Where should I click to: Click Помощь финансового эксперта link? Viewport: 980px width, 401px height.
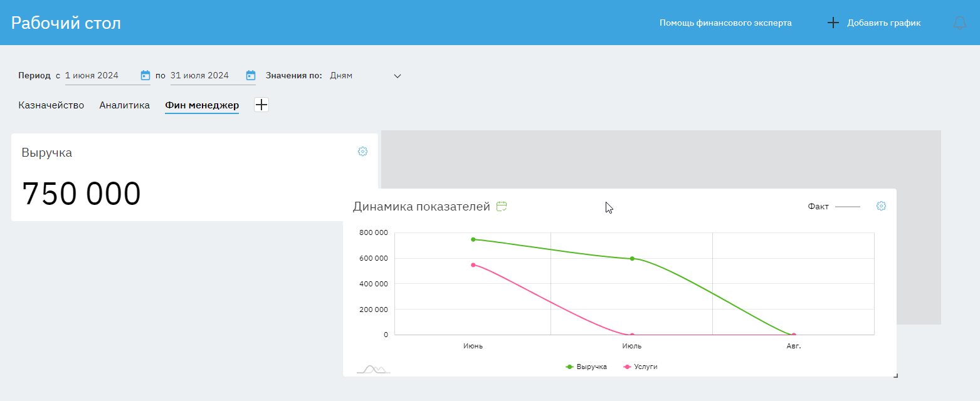(725, 23)
